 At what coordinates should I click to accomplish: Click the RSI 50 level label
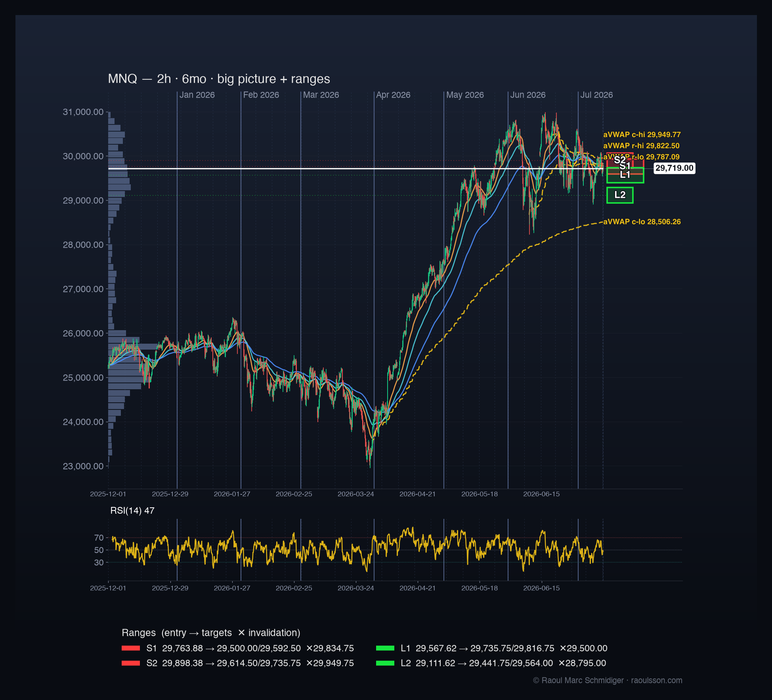pos(99,550)
